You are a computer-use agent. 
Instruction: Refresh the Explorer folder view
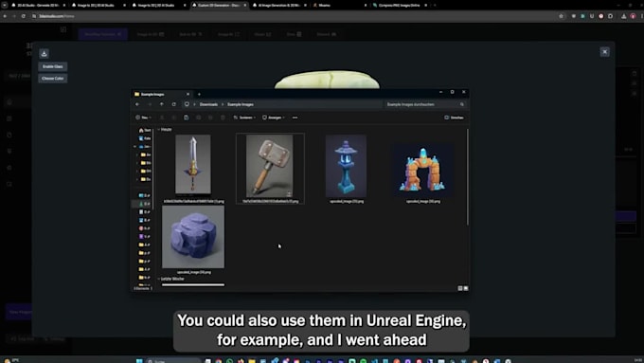pyautogui.click(x=174, y=104)
